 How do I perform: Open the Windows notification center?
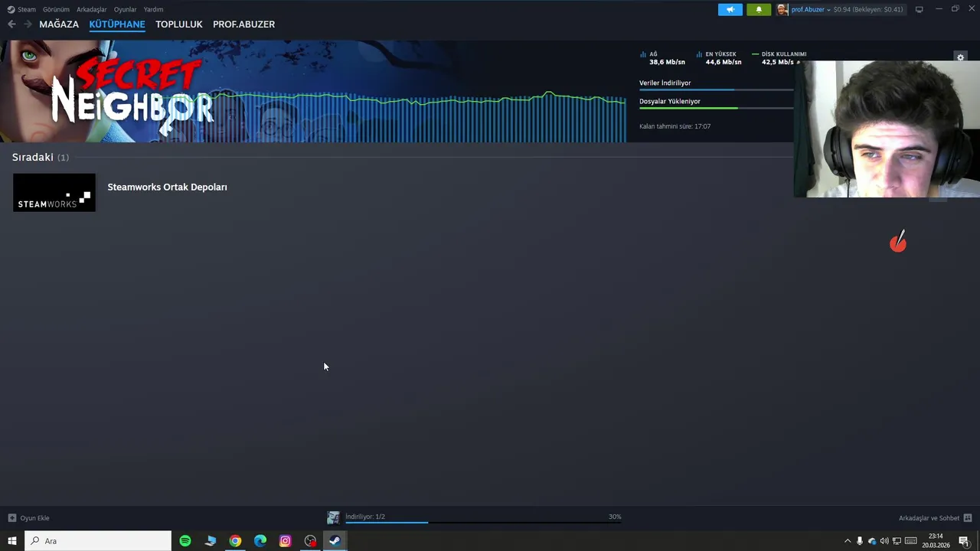tap(964, 541)
